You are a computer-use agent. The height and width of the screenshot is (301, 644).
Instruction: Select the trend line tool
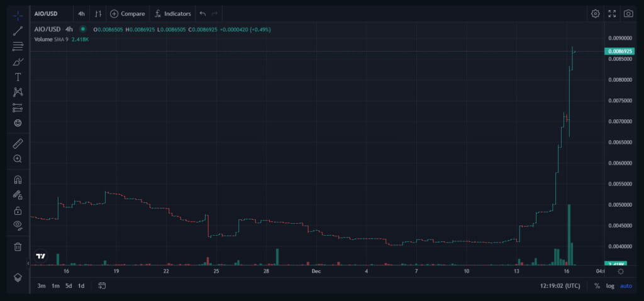click(18, 31)
